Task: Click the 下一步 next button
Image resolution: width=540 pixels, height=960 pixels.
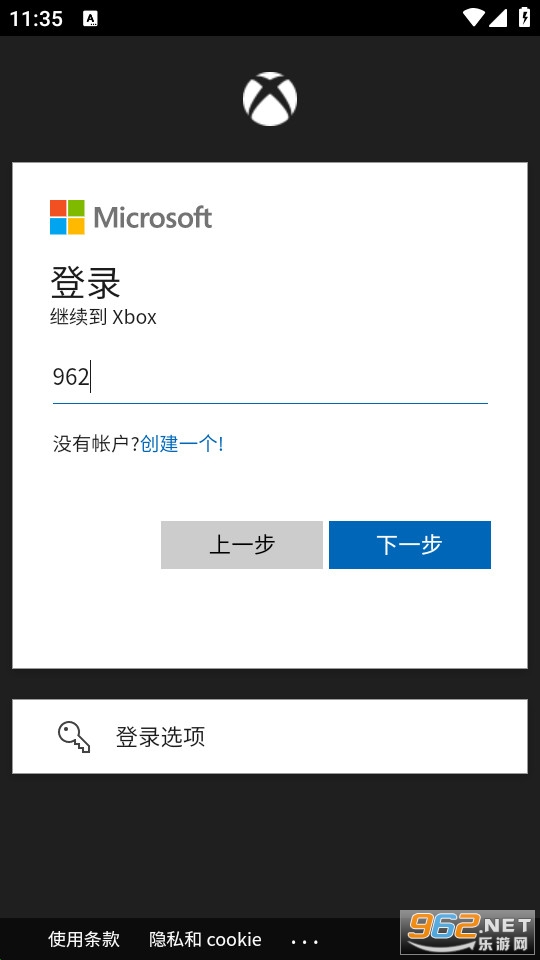Action: (x=410, y=545)
